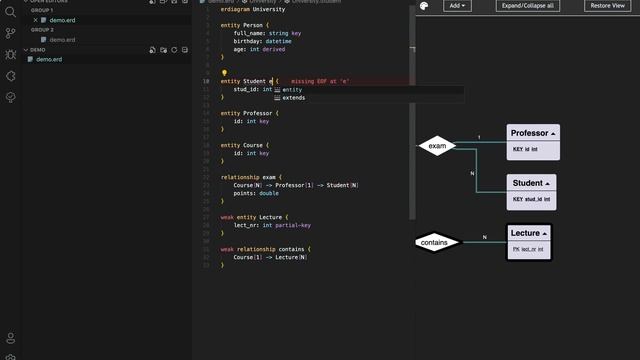640x360 pixels.
Task: Open the Add dropdown in diagram toolbar
Action: tap(457, 6)
